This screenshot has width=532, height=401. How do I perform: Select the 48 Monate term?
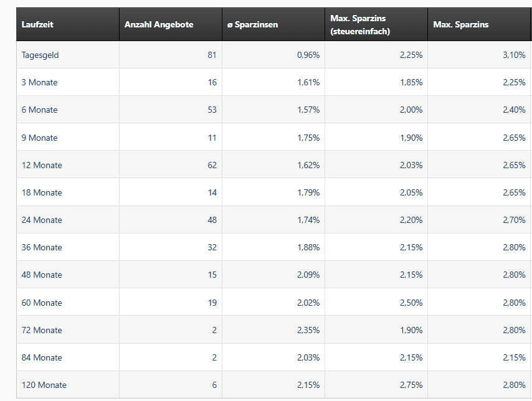(42, 275)
